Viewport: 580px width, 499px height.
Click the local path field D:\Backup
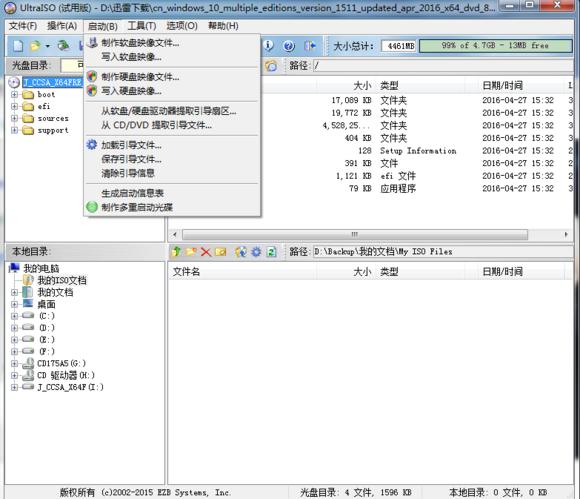(443, 252)
